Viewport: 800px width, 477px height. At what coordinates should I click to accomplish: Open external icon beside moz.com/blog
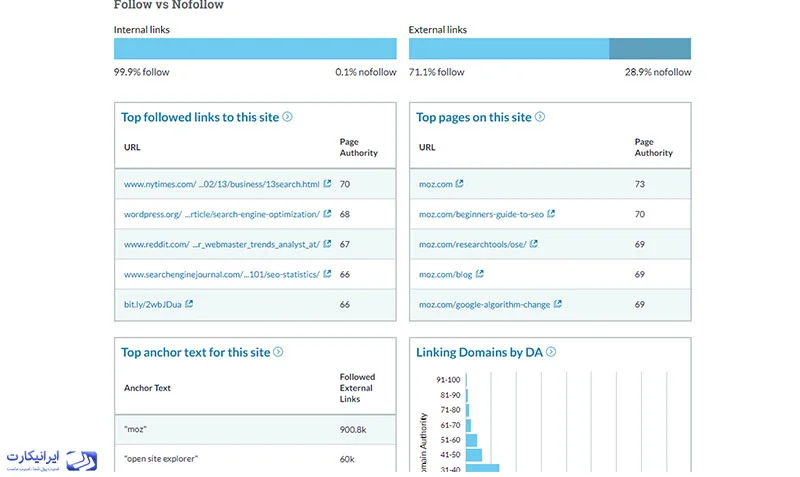(x=480, y=274)
